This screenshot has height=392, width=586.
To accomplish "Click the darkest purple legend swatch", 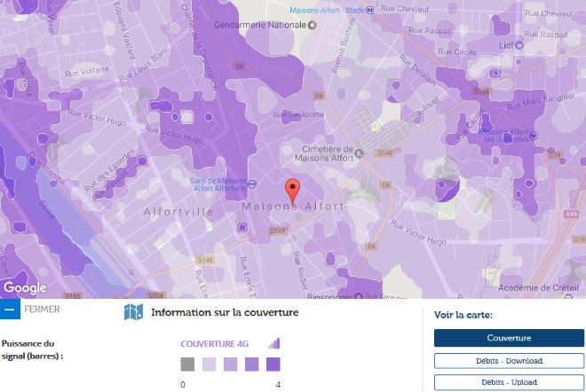I will point(273,364).
